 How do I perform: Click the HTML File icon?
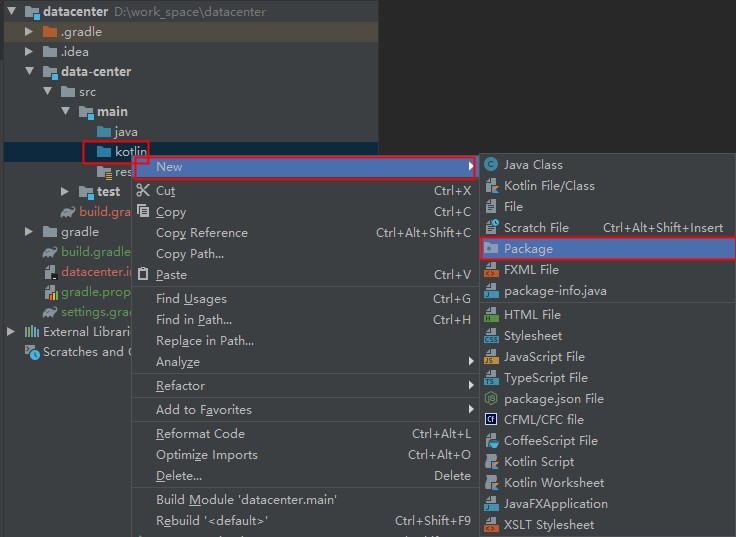pos(491,315)
